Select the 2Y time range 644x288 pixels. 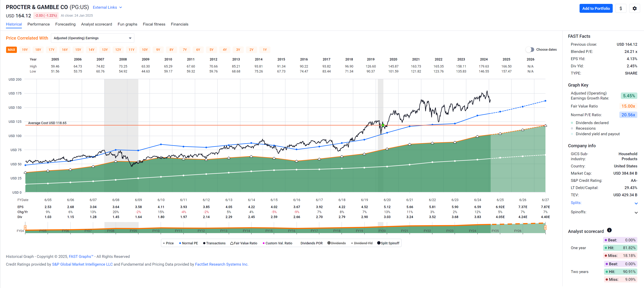(x=251, y=50)
